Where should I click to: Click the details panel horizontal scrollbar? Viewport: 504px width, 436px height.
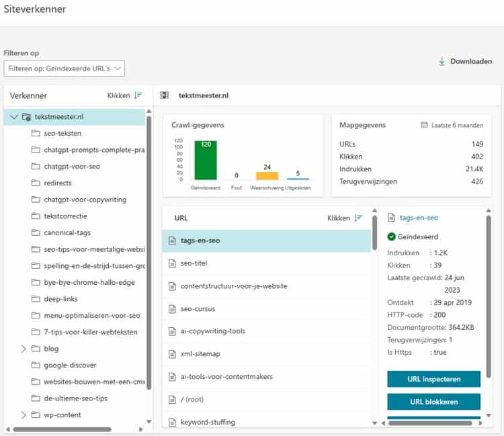tap(430, 423)
